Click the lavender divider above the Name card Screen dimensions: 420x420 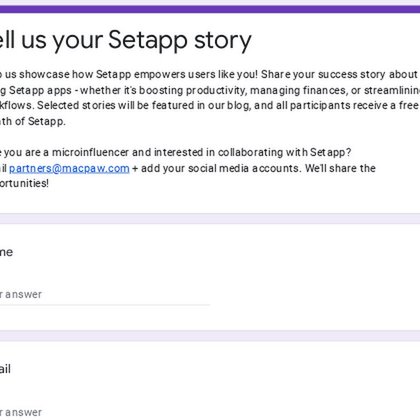(x=210, y=219)
